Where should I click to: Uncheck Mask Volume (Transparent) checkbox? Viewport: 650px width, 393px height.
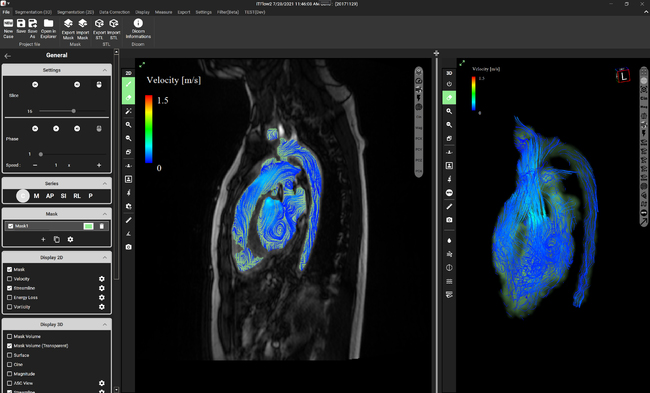tap(10, 346)
